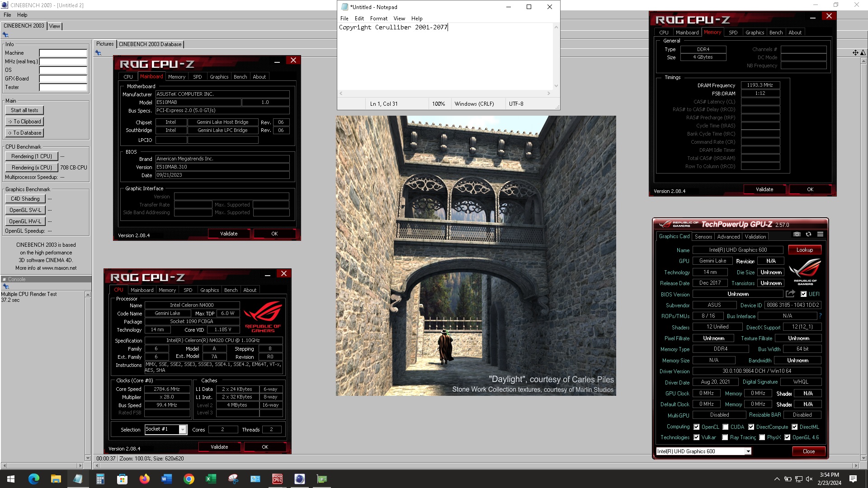
Task: Show hidden system tray icons
Action: tap(777, 479)
